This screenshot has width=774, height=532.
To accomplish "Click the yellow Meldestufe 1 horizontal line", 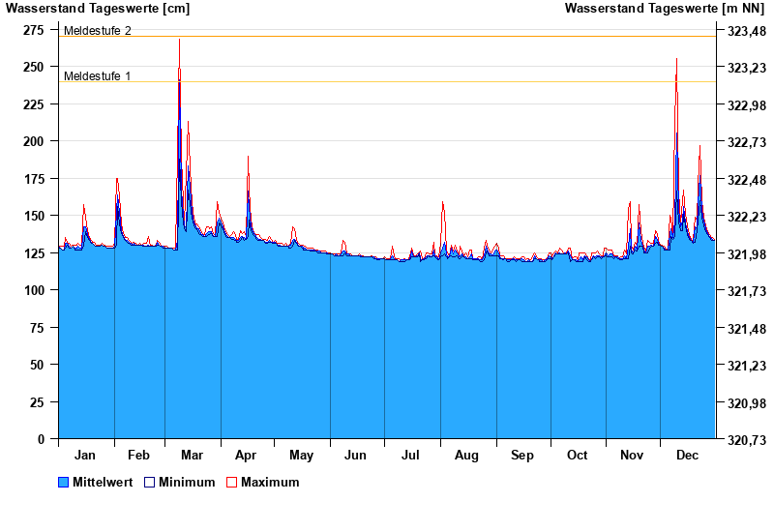I will click(x=435, y=81).
